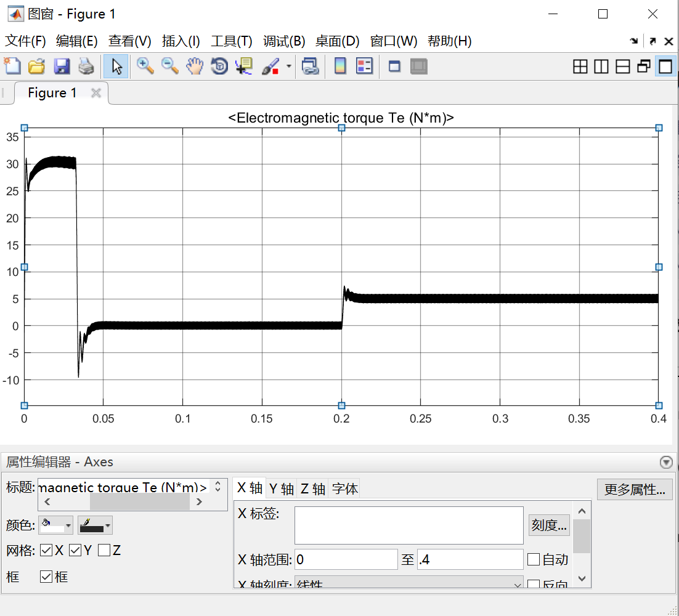
Task: Split figures left and right
Action: point(601,67)
